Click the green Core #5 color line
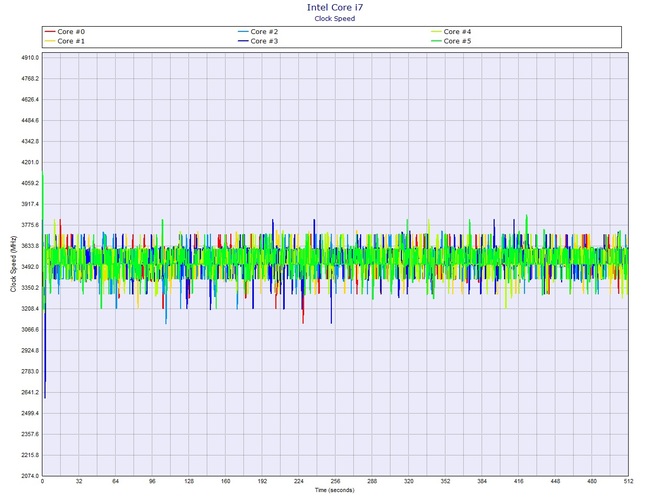670x502 pixels. click(436, 41)
